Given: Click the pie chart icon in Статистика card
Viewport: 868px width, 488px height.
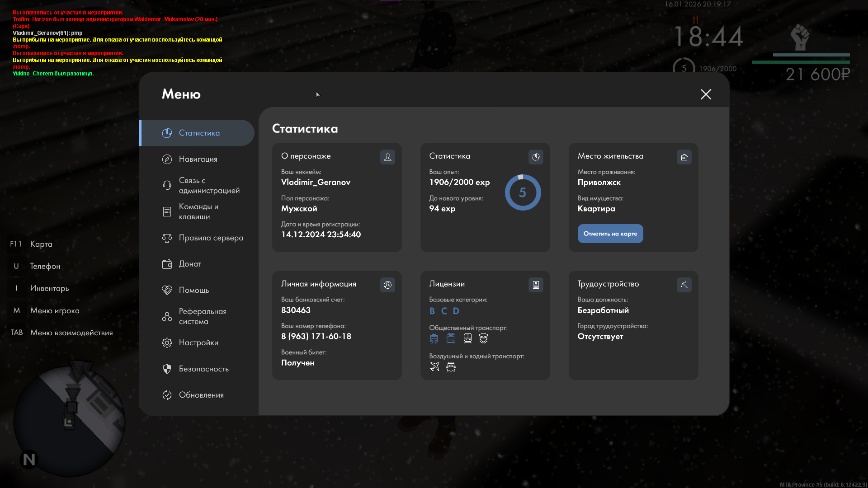Looking at the screenshot, I should pyautogui.click(x=536, y=157).
